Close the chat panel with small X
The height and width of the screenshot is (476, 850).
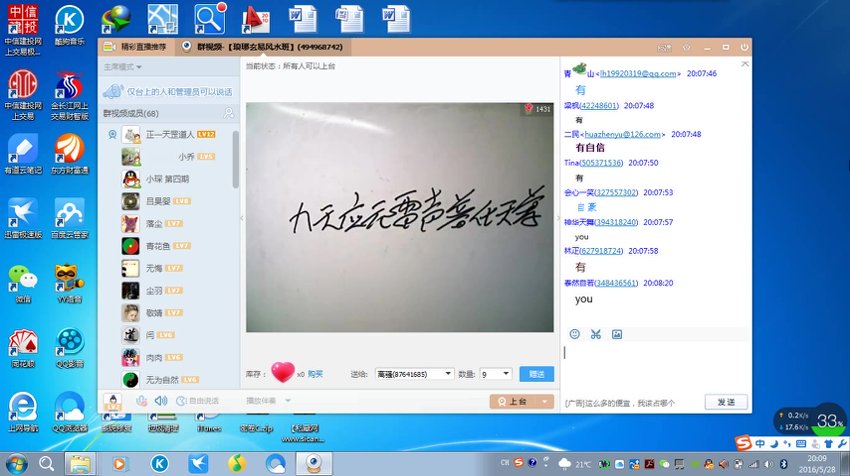pos(745,64)
